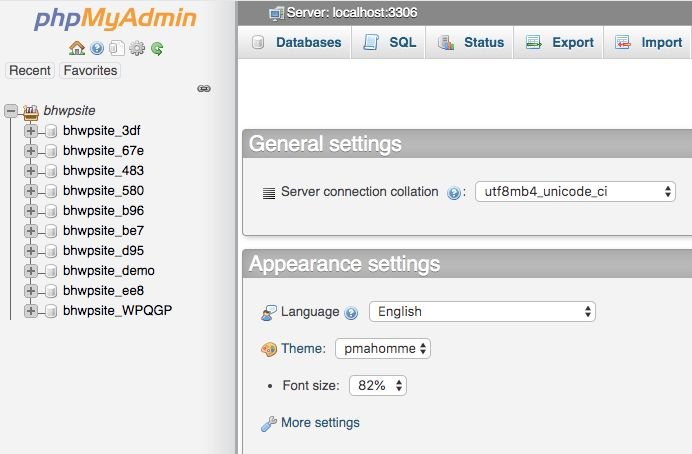The height and width of the screenshot is (454, 692).
Task: Reload navigation panel with green arrow
Action: point(157,48)
